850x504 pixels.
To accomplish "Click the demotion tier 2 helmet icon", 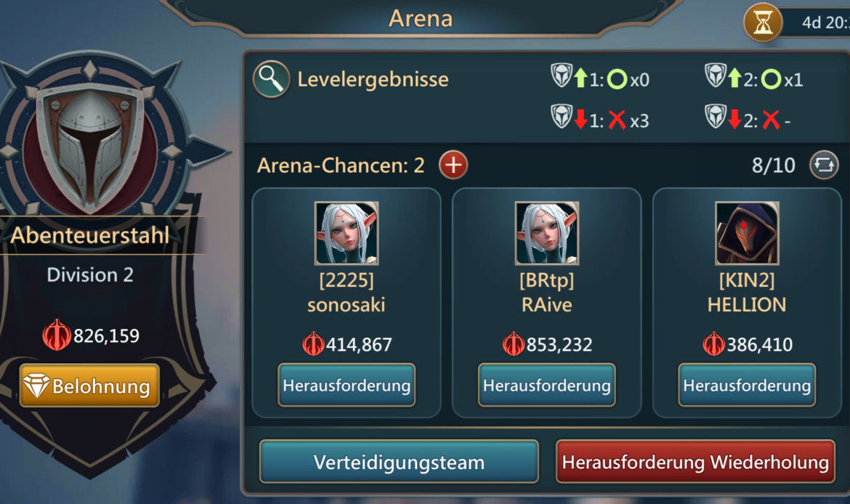I will pos(715,116).
